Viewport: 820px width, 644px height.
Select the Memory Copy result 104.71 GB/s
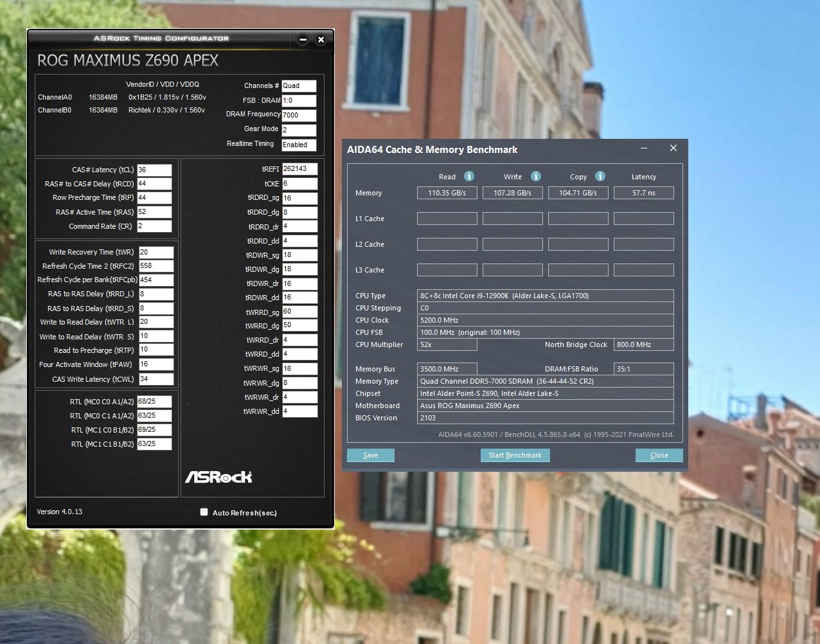578,193
